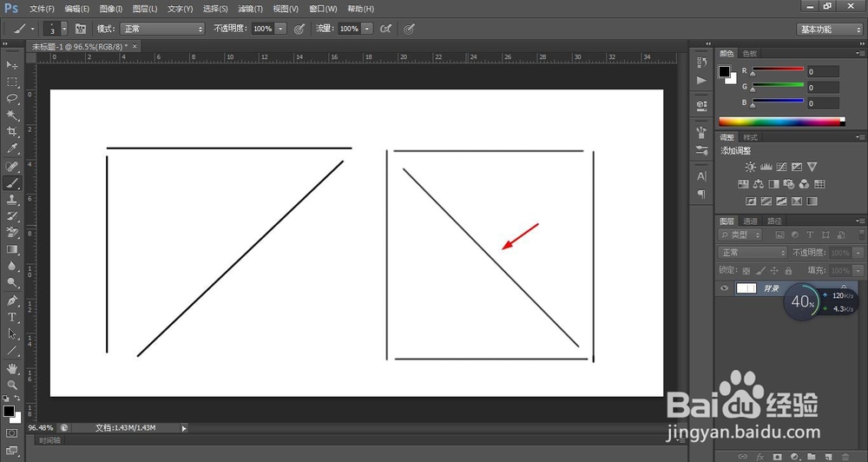Select the Eyedropper tool

[11, 148]
